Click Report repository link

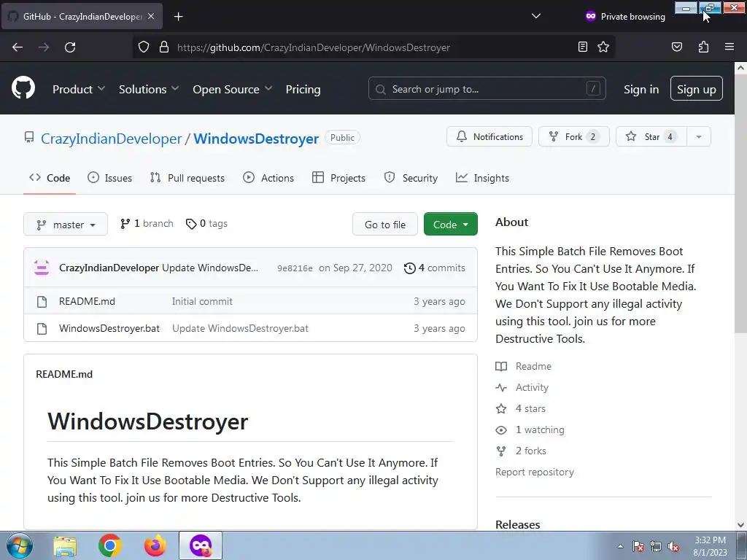(535, 472)
